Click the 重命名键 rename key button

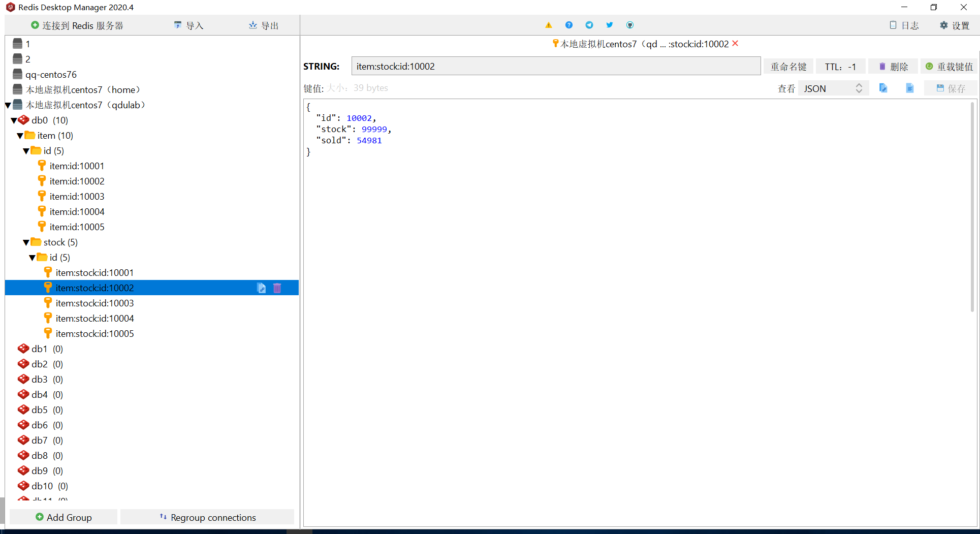pyautogui.click(x=788, y=67)
